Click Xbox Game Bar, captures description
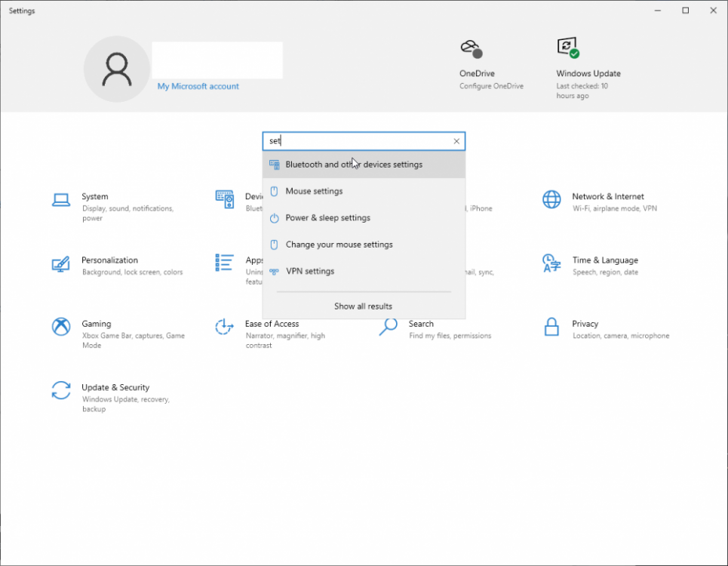Image resolution: width=728 pixels, height=566 pixels. pyautogui.click(x=134, y=340)
